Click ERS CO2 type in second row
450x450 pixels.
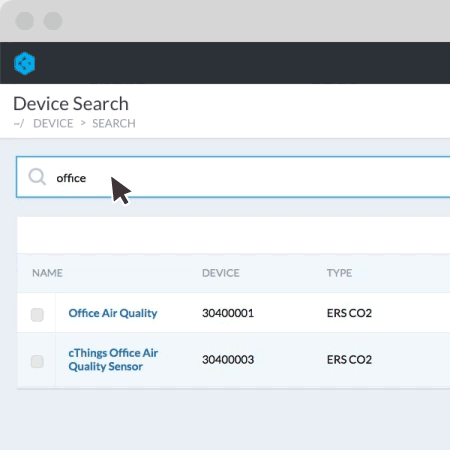(349, 360)
